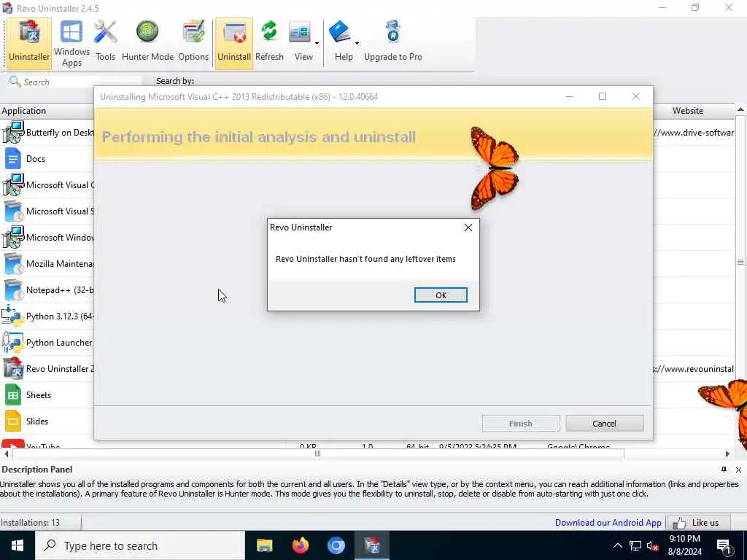Click the Uninstall toolbar button

pyautogui.click(x=234, y=43)
